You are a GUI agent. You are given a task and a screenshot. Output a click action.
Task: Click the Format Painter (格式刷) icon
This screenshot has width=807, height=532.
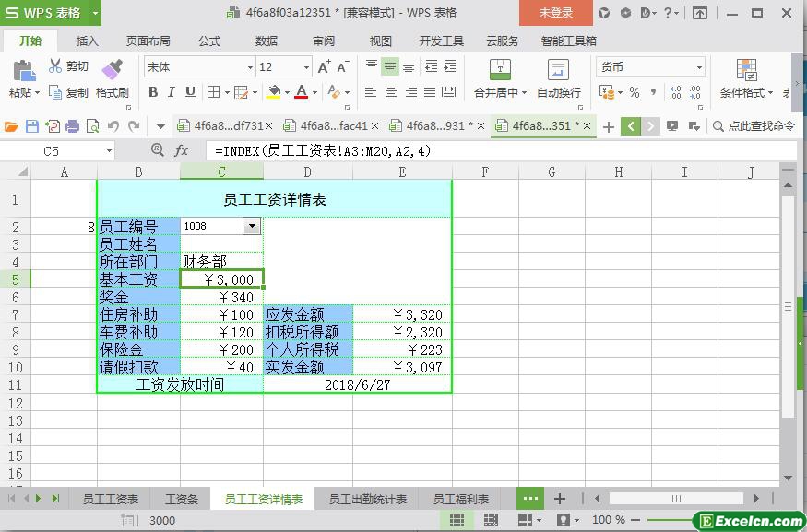coord(112,70)
